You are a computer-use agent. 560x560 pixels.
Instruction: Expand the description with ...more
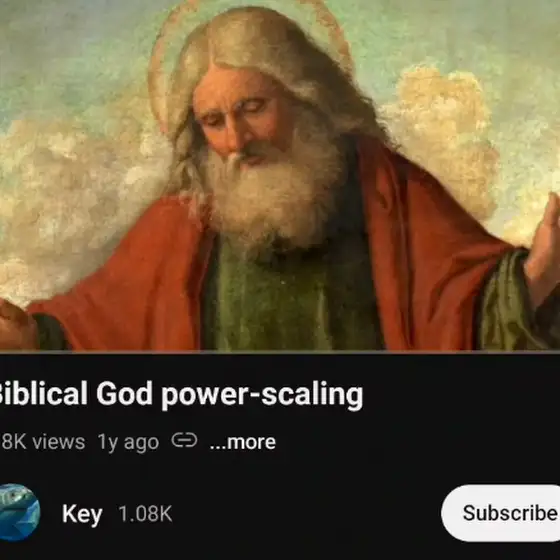point(242,442)
